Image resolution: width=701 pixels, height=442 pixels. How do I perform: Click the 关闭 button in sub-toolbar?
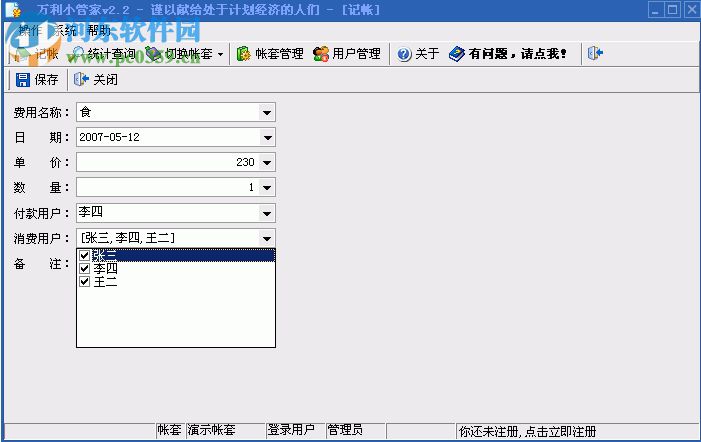pos(96,80)
